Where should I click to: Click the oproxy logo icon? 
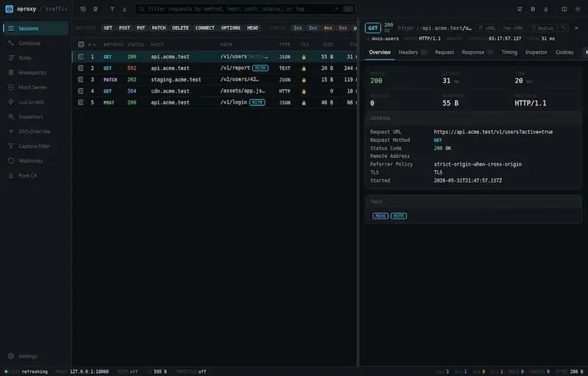pos(9,9)
